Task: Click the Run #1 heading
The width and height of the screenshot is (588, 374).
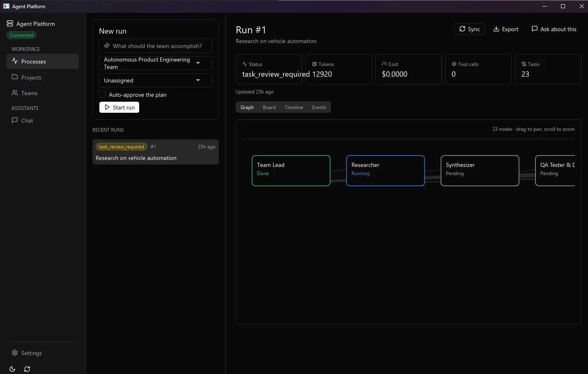Action: 251,30
